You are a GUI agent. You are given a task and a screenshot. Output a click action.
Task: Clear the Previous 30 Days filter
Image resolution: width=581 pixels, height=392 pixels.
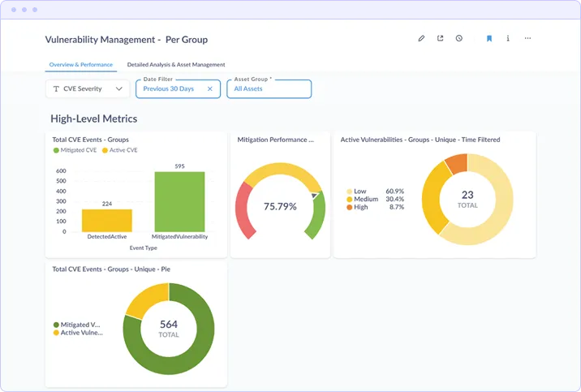click(x=209, y=89)
